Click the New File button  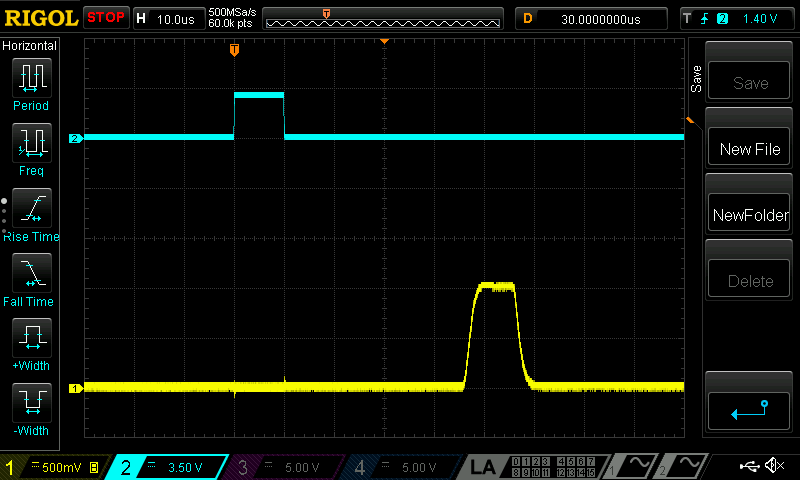(749, 146)
